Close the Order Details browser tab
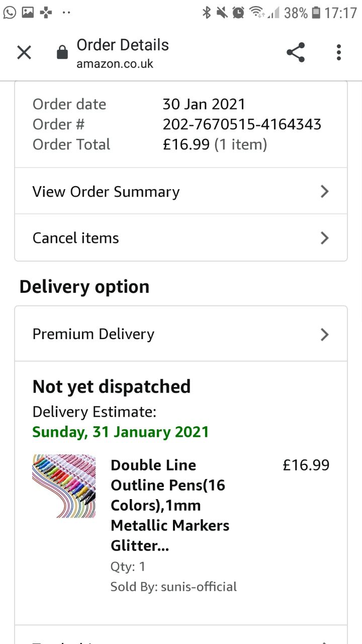The image size is (362, 644). tap(24, 52)
